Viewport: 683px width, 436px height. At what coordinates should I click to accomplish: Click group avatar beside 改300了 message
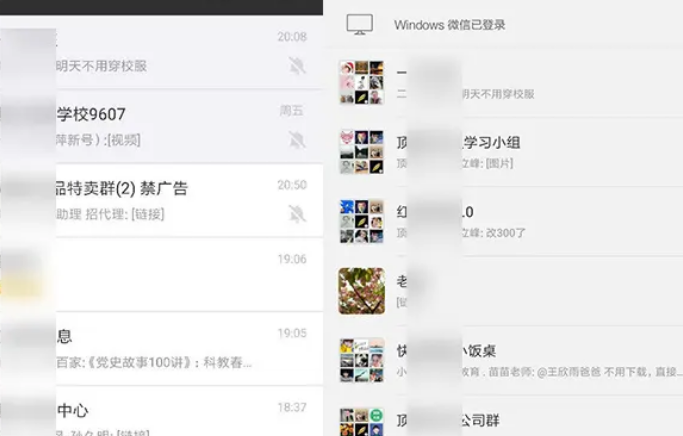362,221
